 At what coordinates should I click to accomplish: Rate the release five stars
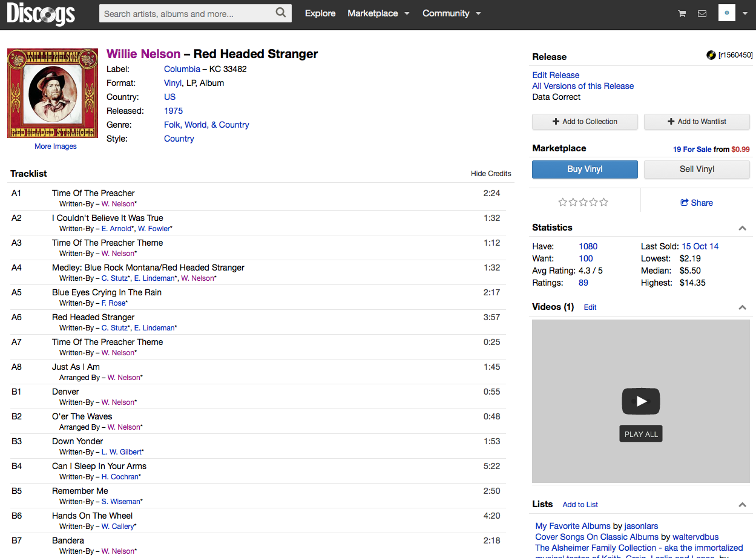(x=603, y=202)
